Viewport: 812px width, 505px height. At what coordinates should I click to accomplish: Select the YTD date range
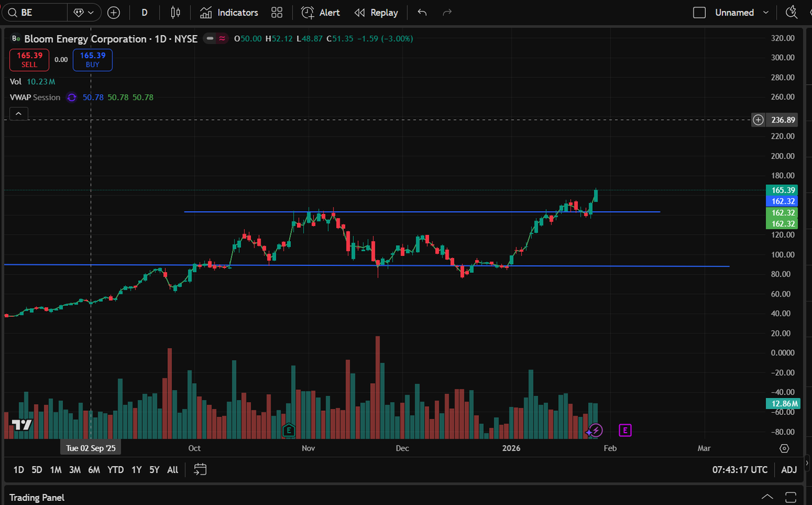click(x=116, y=469)
